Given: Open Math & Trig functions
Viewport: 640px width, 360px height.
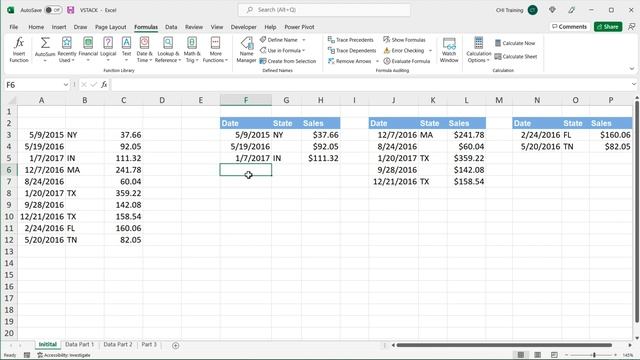Looking at the screenshot, I should 192,49.
